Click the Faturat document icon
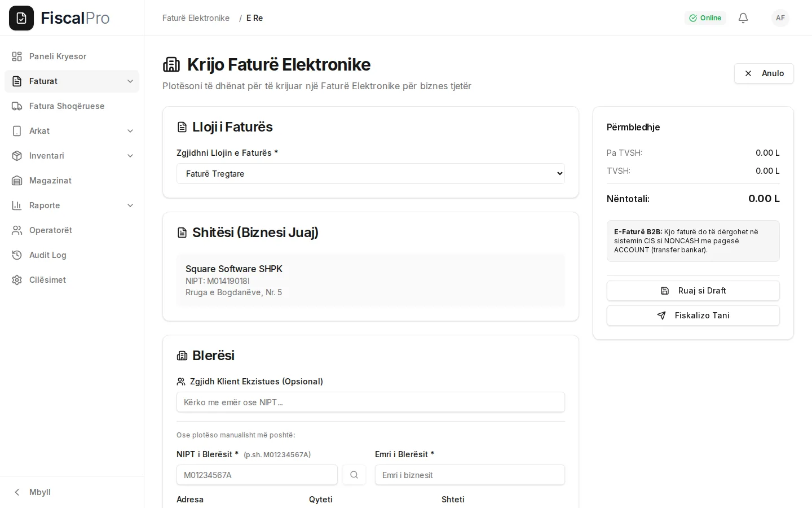 (x=17, y=81)
